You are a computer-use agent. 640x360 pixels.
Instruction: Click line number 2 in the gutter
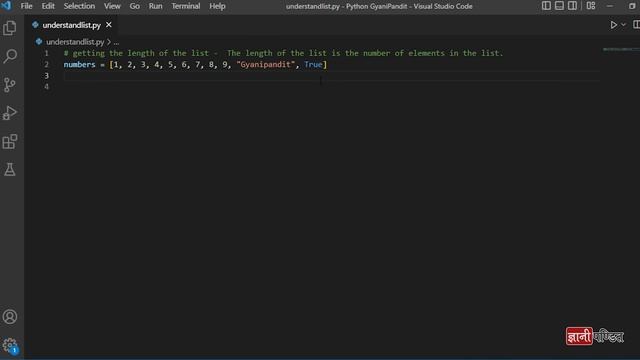[47, 64]
